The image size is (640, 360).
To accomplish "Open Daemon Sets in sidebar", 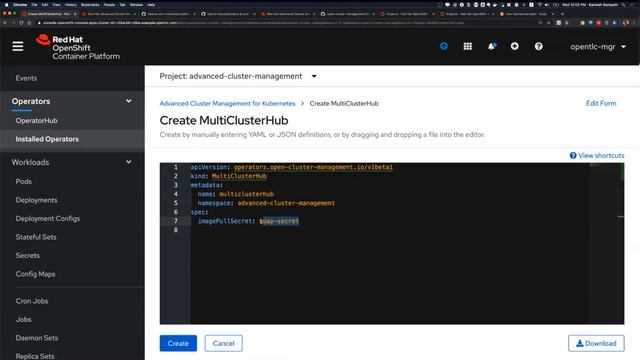I will coord(37,338).
